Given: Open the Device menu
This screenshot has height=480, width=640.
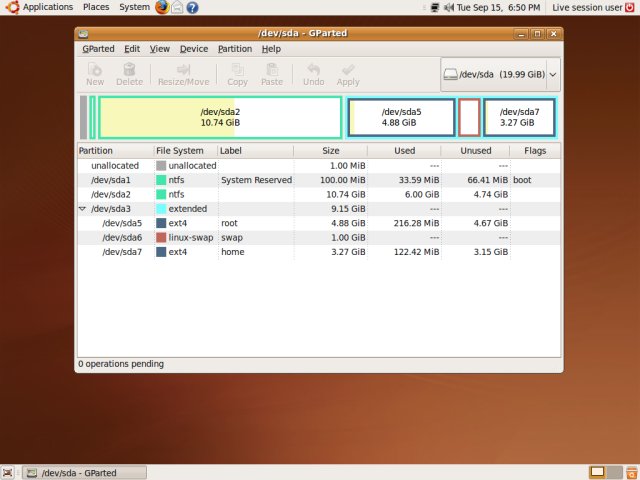Looking at the screenshot, I should (x=194, y=48).
